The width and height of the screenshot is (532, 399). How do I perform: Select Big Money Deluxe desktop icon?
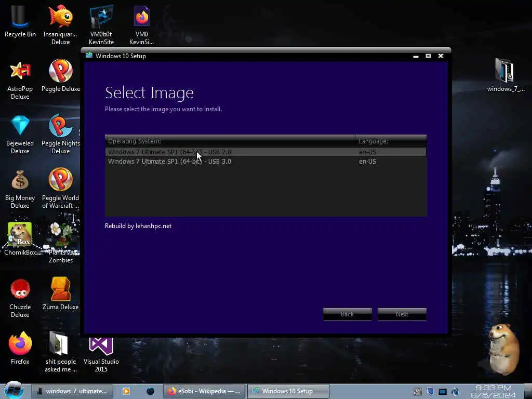coord(20,189)
